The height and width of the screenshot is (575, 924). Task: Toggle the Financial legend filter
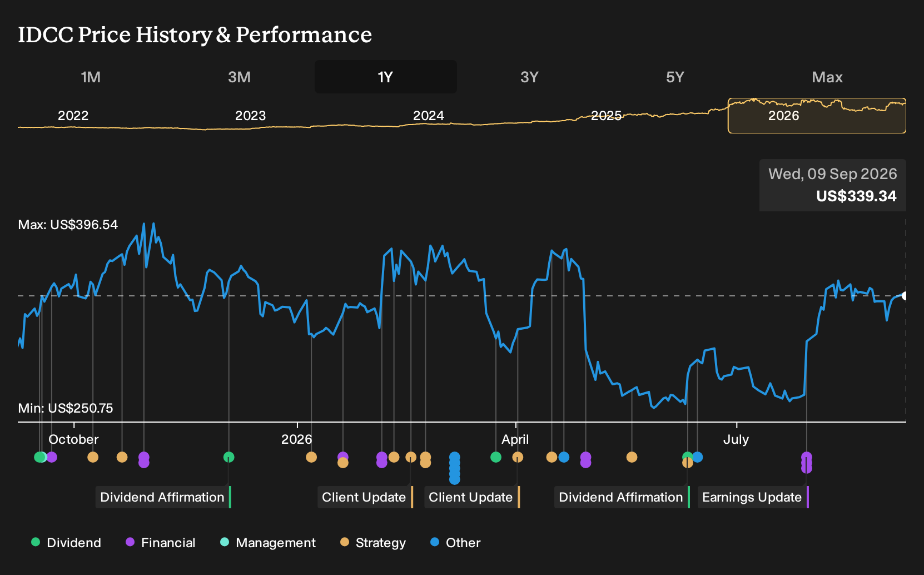pos(161,543)
